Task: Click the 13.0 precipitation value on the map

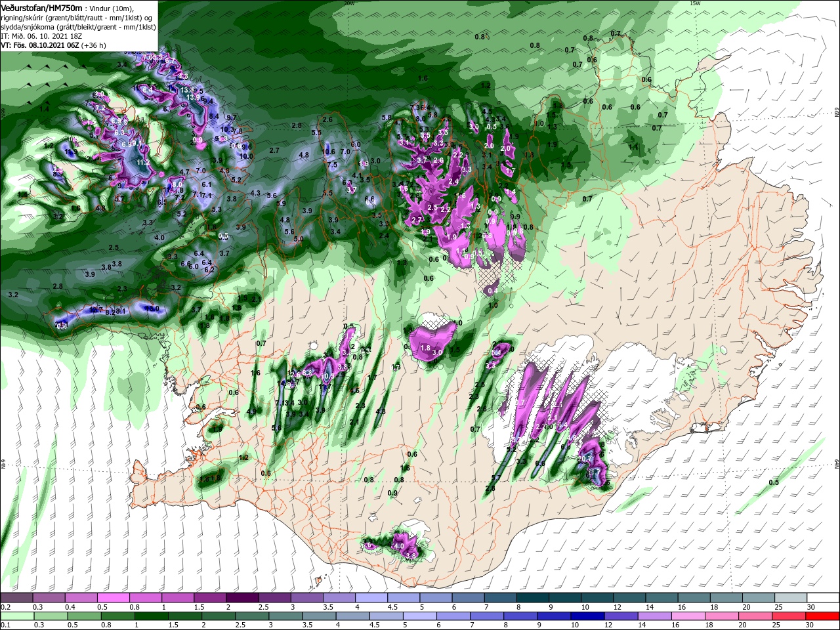Action: point(152,308)
